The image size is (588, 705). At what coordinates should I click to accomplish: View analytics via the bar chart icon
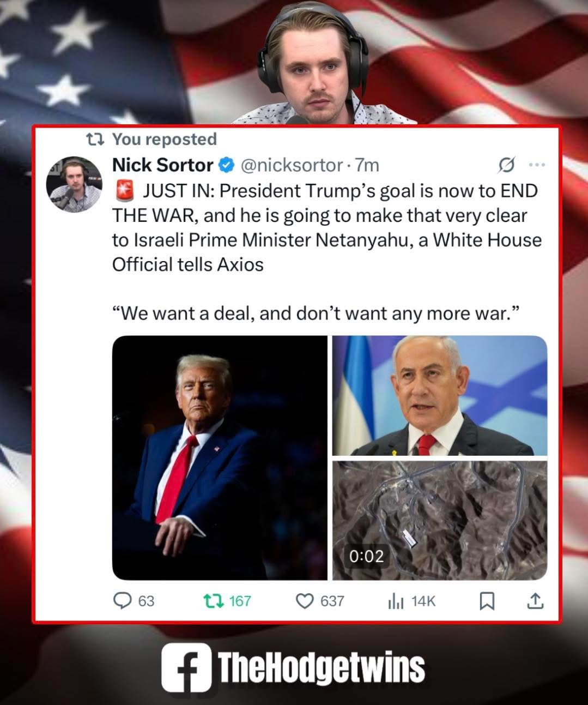point(396,601)
